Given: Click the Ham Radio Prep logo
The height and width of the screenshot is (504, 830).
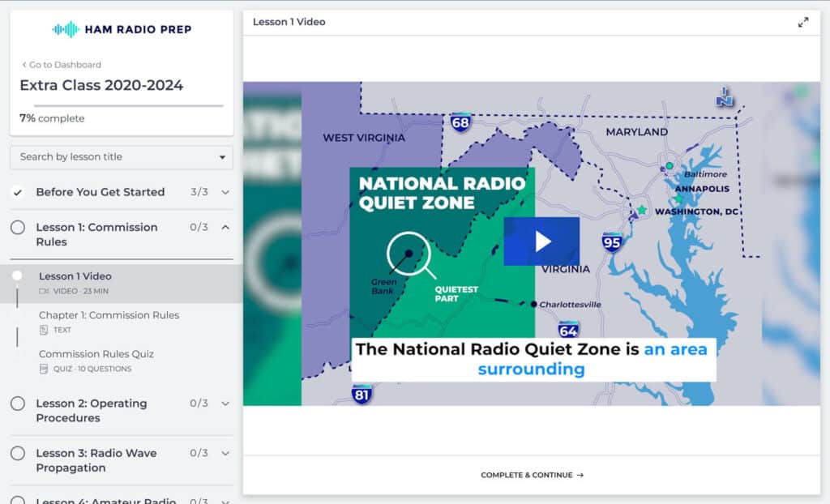Looking at the screenshot, I should pos(120,29).
